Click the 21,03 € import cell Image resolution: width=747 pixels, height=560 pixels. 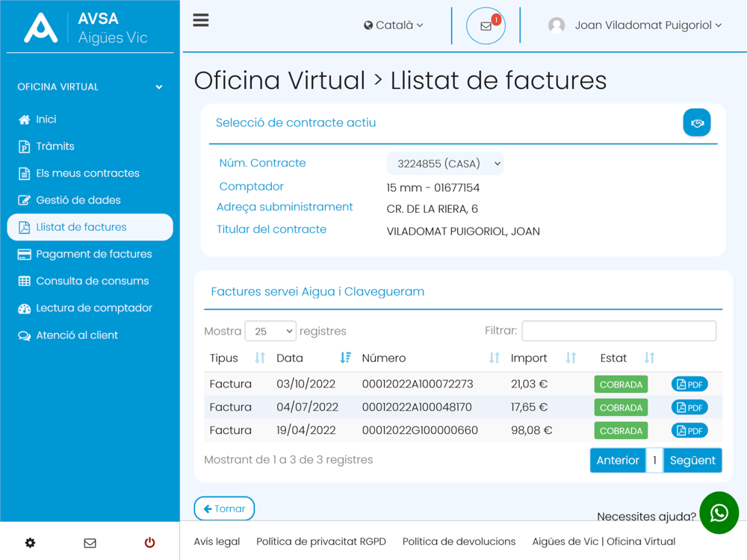530,385
